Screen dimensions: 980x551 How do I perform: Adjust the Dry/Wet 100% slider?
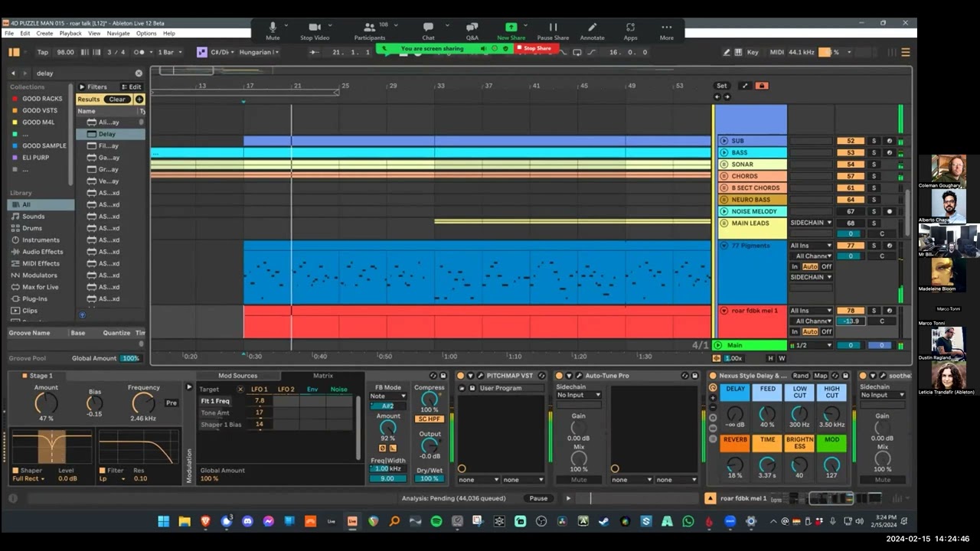(x=429, y=479)
